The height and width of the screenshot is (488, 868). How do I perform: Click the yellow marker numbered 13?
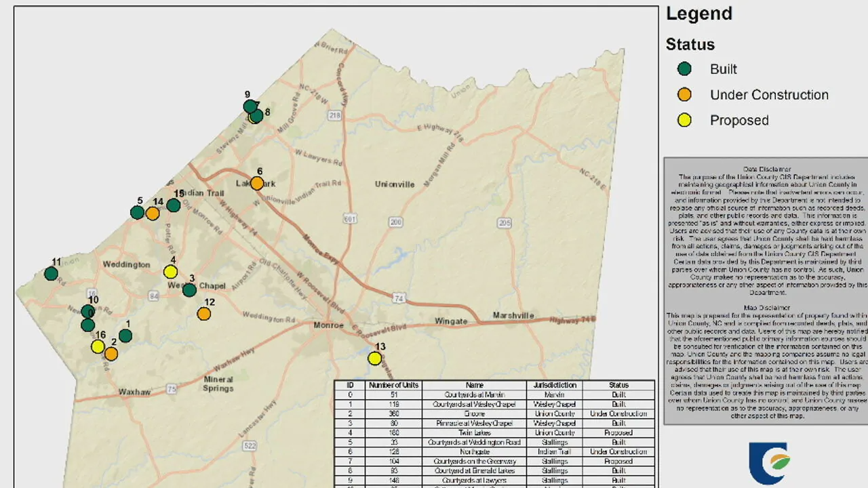375,359
